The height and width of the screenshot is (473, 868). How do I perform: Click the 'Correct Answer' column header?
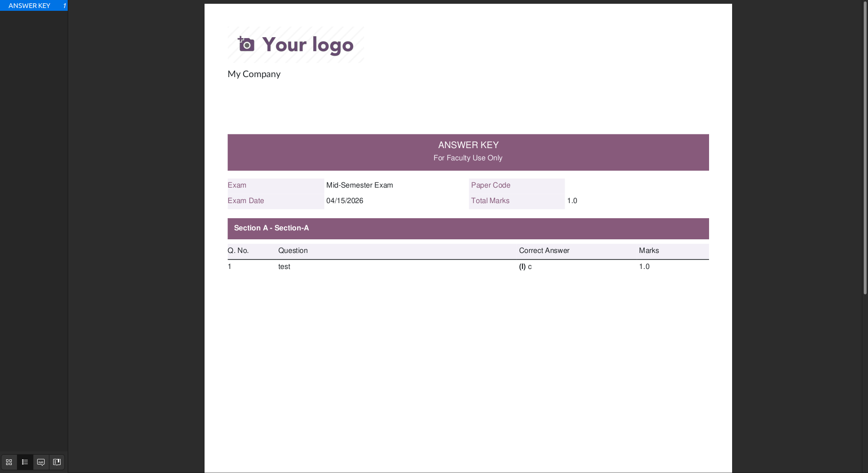(x=544, y=251)
